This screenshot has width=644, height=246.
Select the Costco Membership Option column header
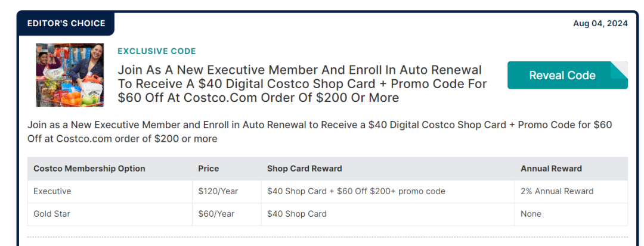pyautogui.click(x=89, y=169)
